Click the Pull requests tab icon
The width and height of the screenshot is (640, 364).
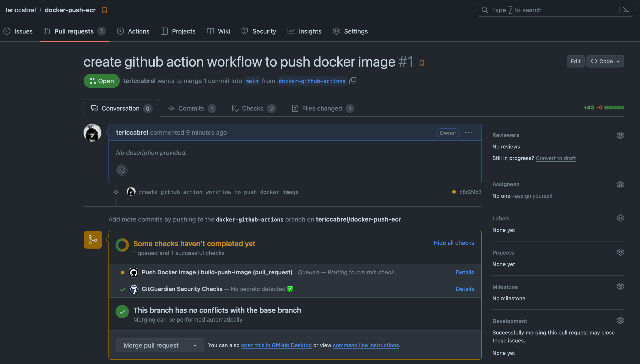pos(47,31)
